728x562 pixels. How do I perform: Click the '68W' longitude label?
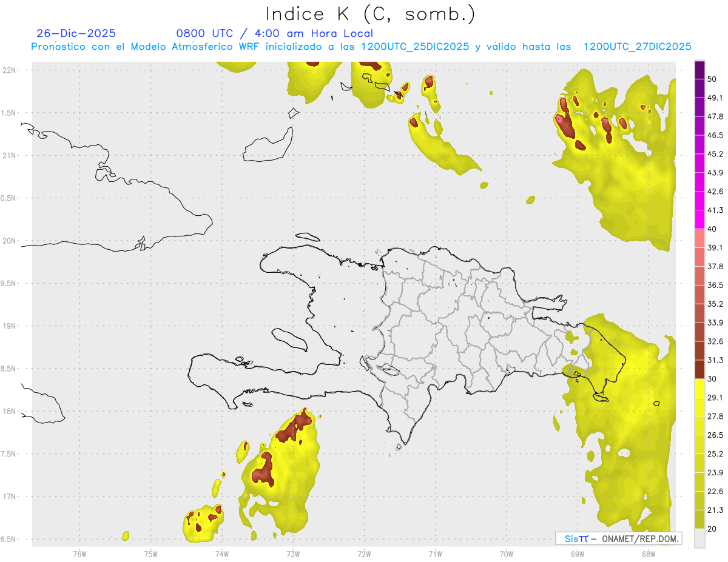click(x=649, y=554)
